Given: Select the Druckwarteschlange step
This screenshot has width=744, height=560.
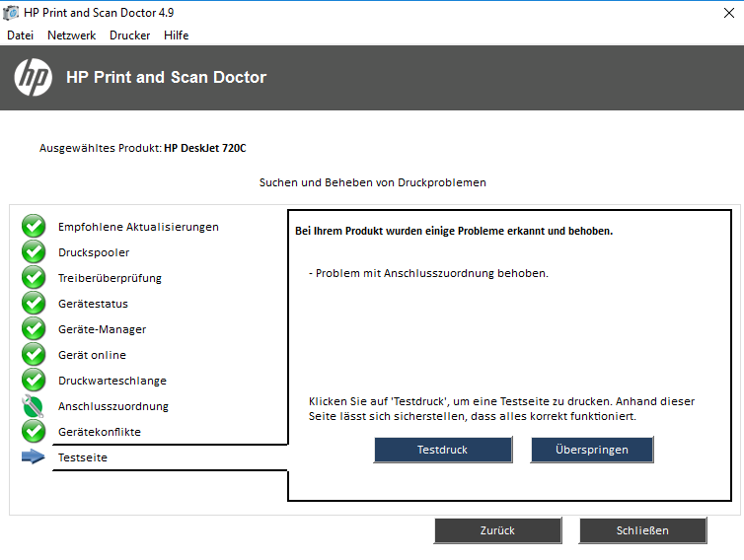Looking at the screenshot, I should click(112, 381).
